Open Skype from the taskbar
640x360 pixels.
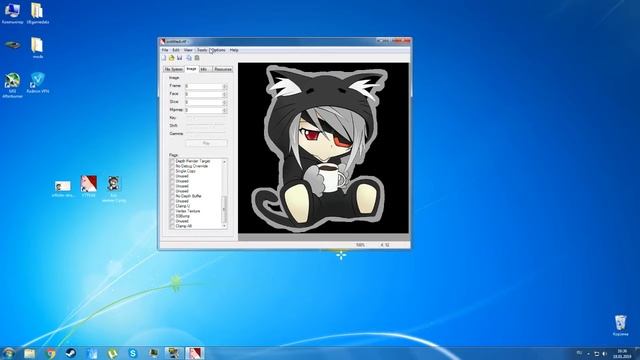click(x=133, y=353)
